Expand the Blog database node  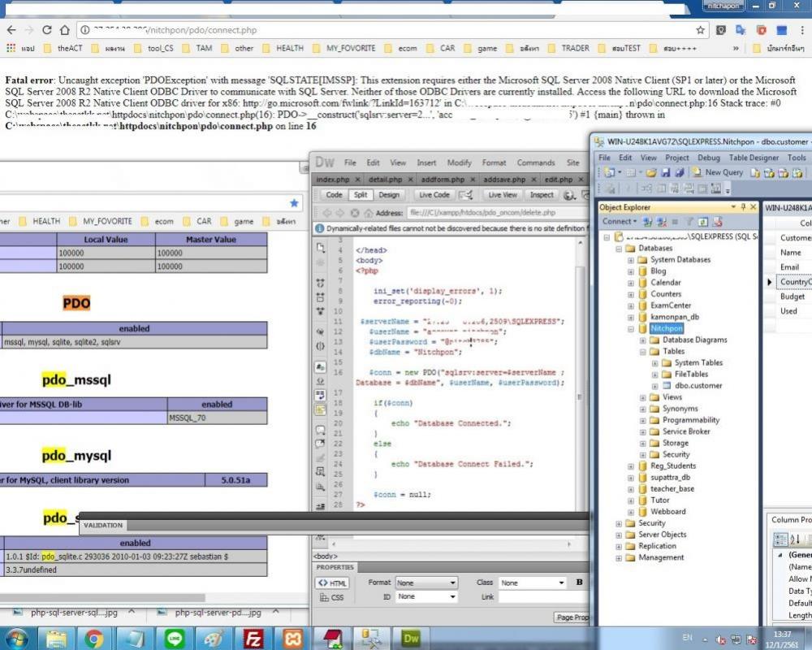[x=631, y=271]
